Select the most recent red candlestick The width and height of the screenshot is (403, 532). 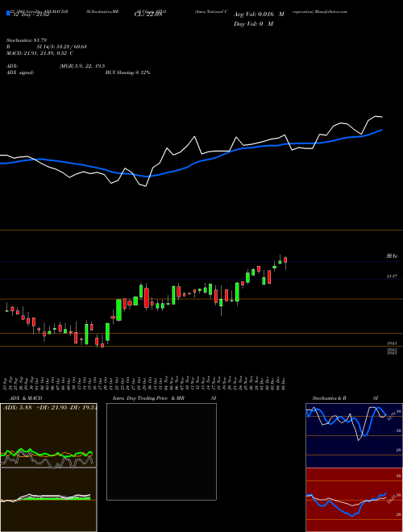coord(285,260)
